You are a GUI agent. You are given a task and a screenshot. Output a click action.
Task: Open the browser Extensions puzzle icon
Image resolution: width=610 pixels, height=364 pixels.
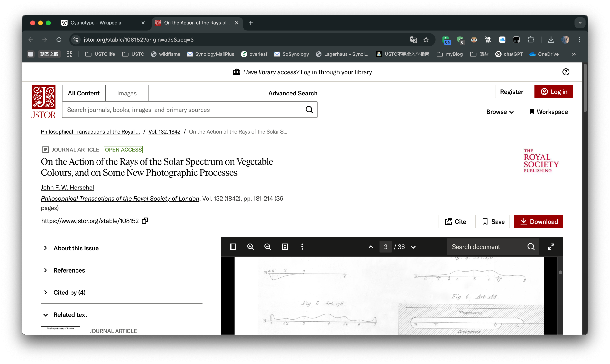[x=530, y=40]
